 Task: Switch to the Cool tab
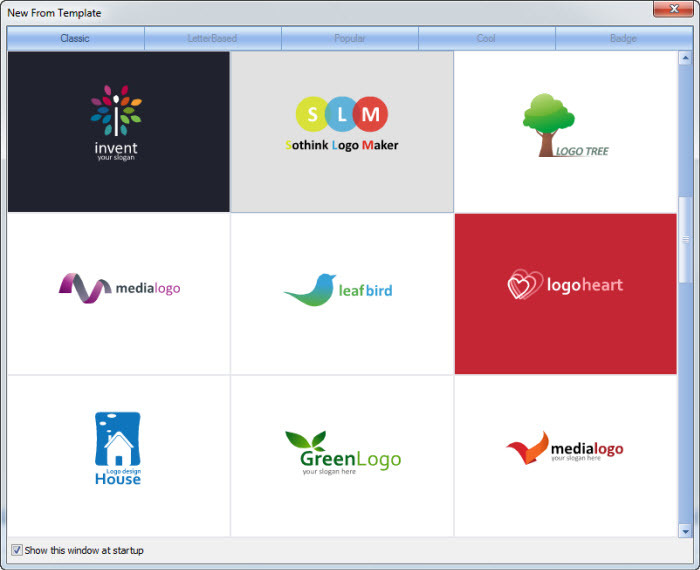point(487,38)
